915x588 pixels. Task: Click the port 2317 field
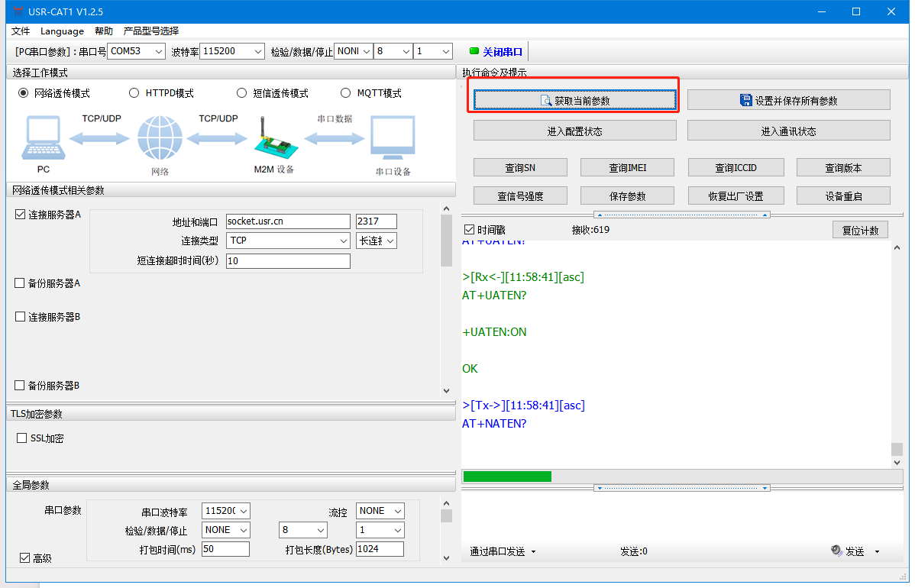[377, 221]
